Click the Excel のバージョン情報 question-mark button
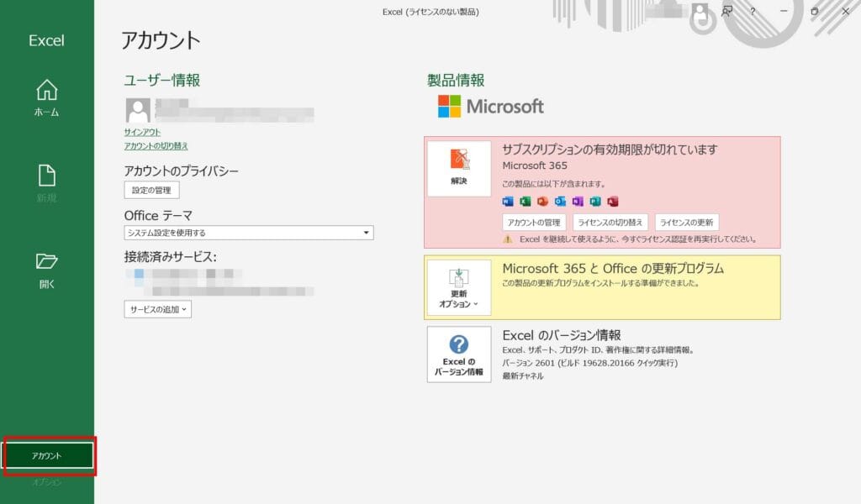 (x=459, y=354)
